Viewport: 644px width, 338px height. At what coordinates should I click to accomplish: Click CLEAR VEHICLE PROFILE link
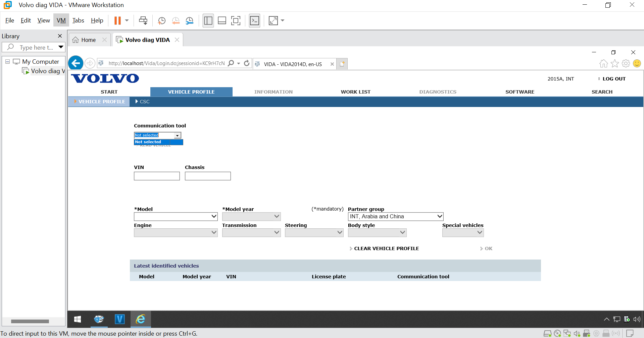tap(386, 248)
